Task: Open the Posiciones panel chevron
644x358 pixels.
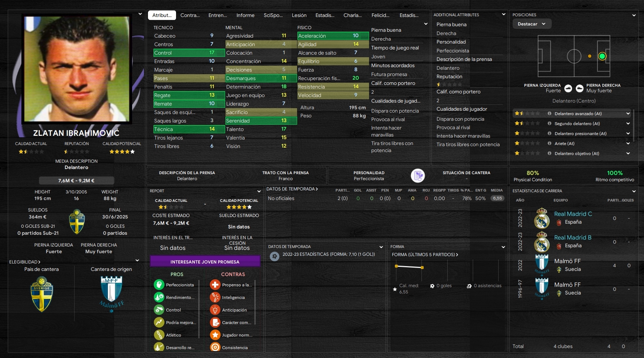Action: point(634,15)
